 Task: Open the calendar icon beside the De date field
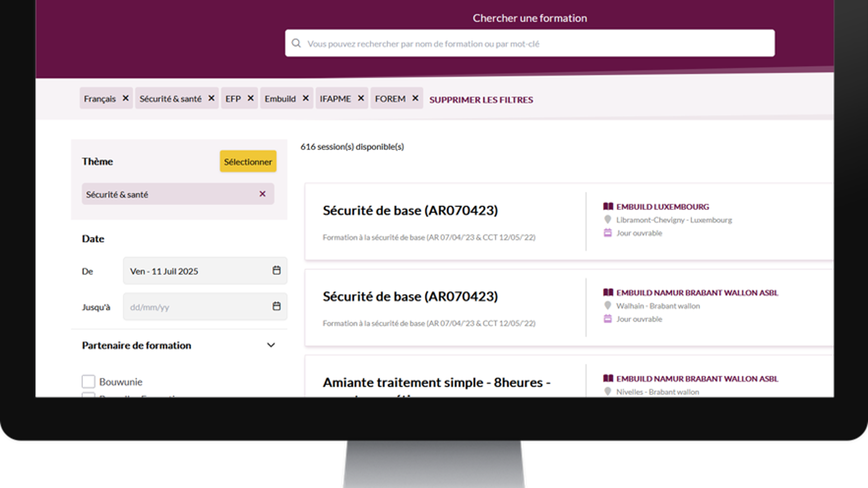point(276,270)
